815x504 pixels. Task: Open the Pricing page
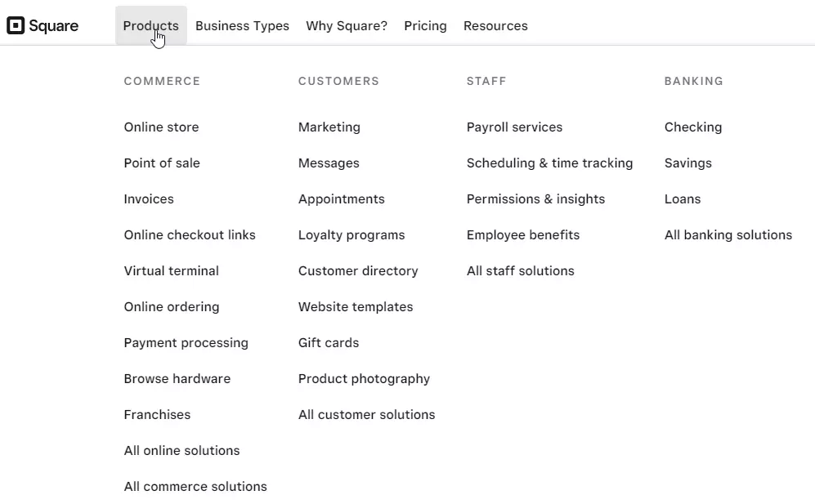click(425, 25)
